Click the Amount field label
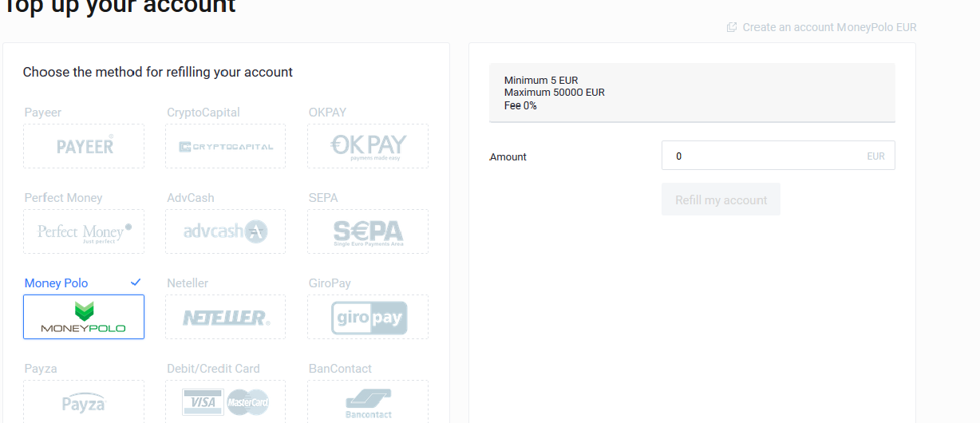This screenshot has height=423, width=980. point(508,157)
